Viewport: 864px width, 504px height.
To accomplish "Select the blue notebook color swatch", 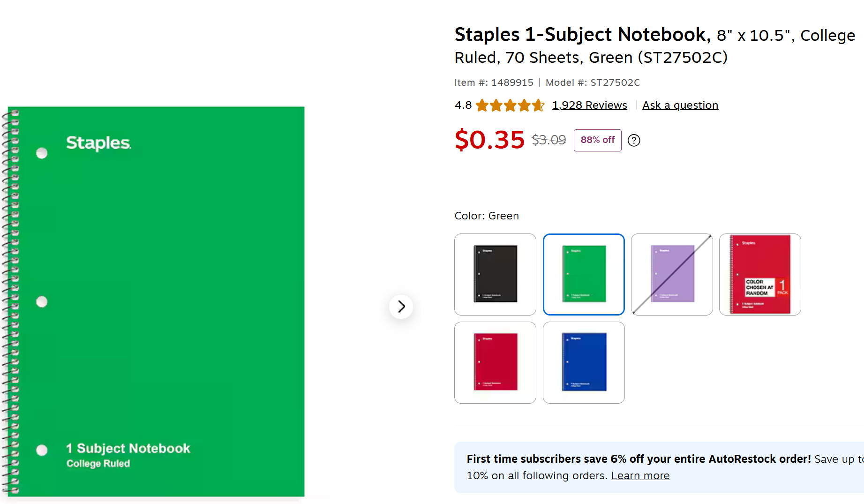I will (584, 362).
